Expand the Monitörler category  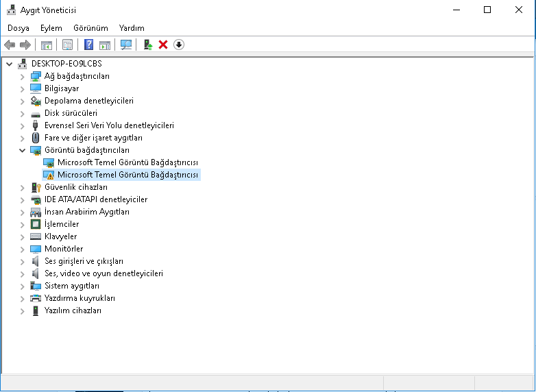[22, 249]
